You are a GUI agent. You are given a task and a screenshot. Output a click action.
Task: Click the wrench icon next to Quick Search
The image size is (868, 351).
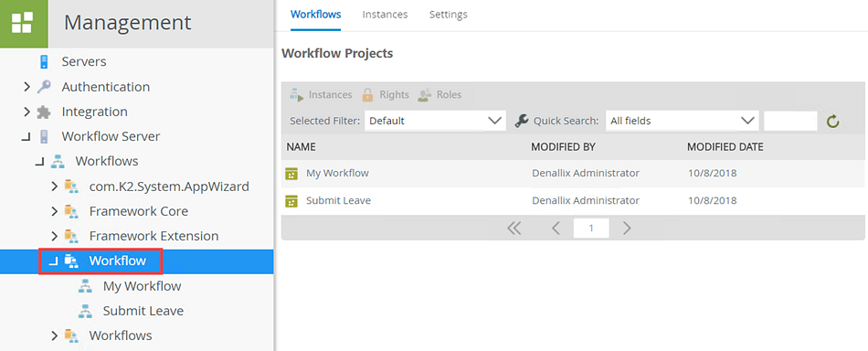[521, 121]
